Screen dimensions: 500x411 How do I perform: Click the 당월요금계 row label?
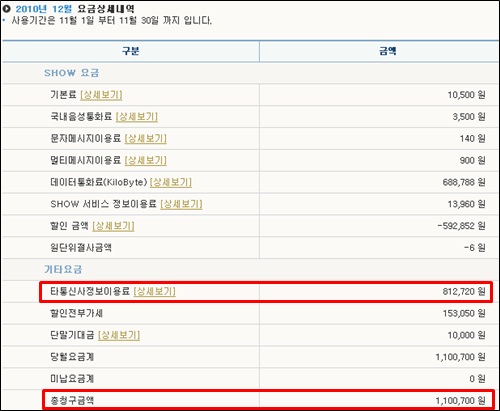(72, 357)
